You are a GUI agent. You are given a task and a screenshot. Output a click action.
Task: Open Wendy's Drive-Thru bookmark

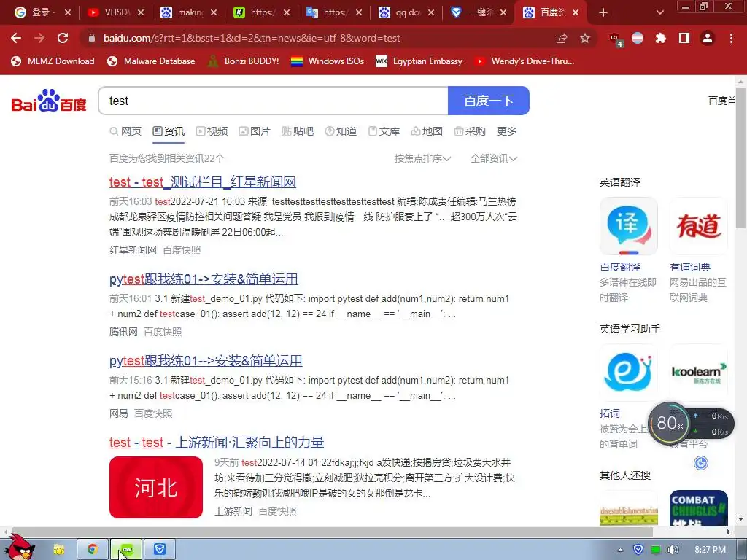pyautogui.click(x=524, y=61)
